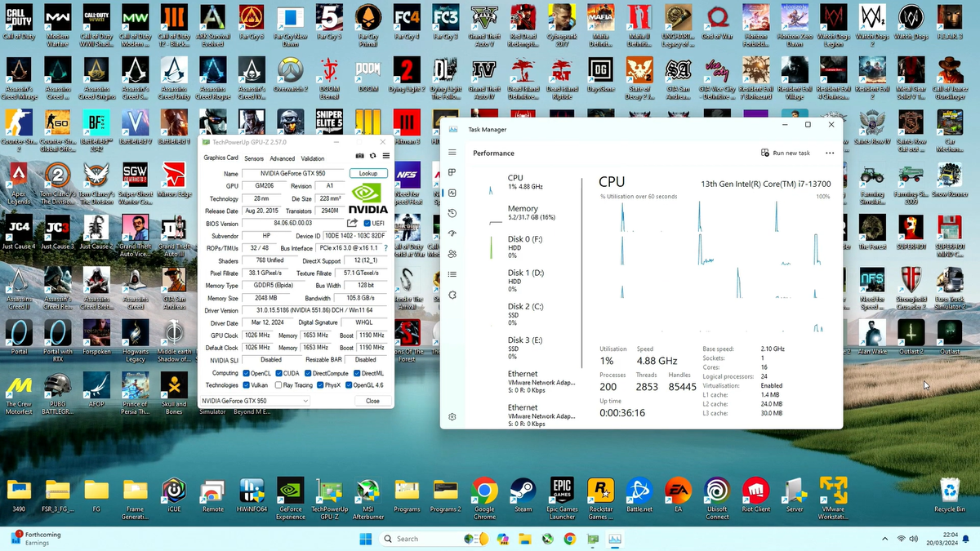This screenshot has height=551, width=980.
Task: Open Google Chrome desktop shortcut
Action: pos(484,498)
